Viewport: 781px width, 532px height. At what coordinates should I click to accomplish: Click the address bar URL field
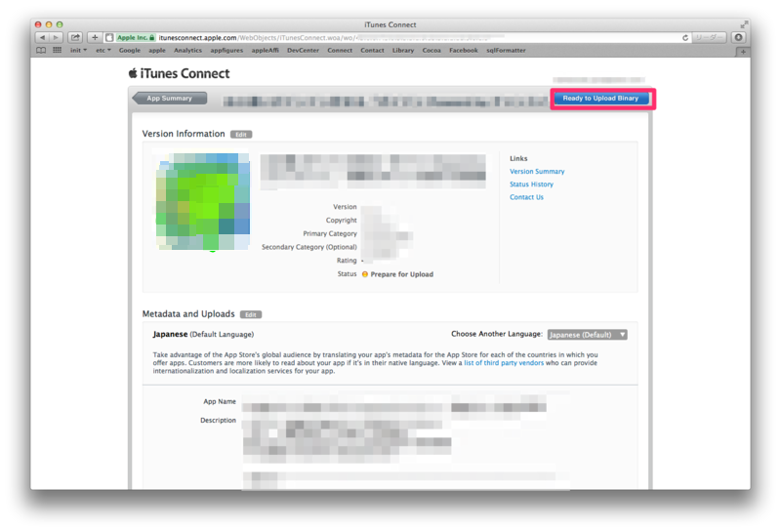click(x=397, y=37)
